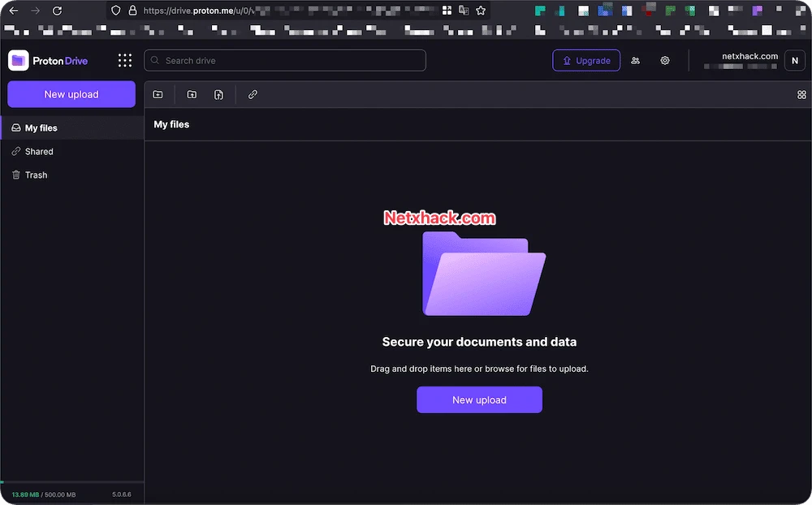Select My files in sidebar
The width and height of the screenshot is (812, 505).
click(72, 128)
